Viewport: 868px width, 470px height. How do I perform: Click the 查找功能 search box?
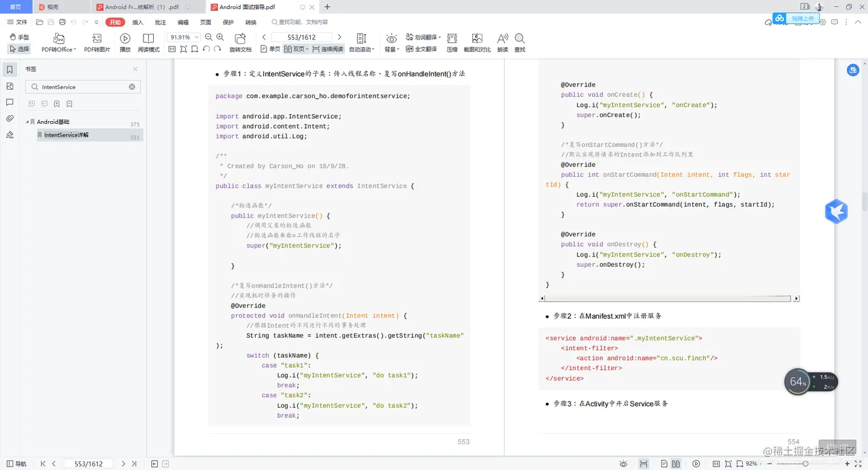pyautogui.click(x=300, y=22)
